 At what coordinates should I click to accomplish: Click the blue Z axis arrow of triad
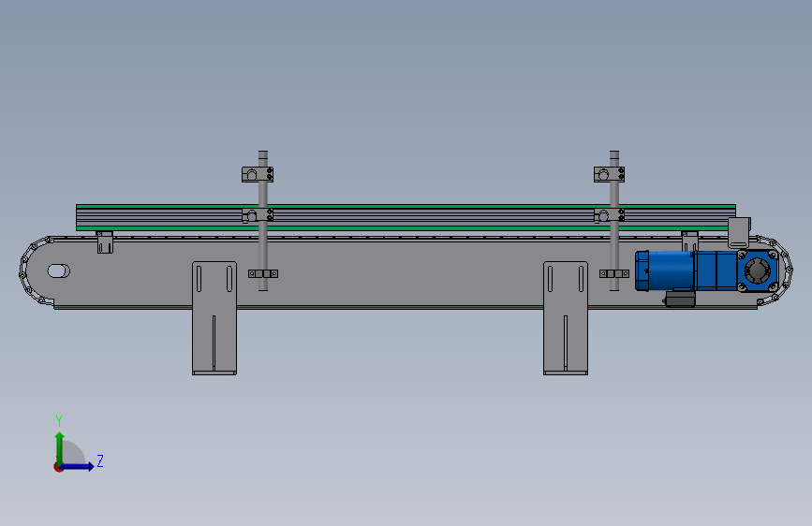[x=78, y=466]
